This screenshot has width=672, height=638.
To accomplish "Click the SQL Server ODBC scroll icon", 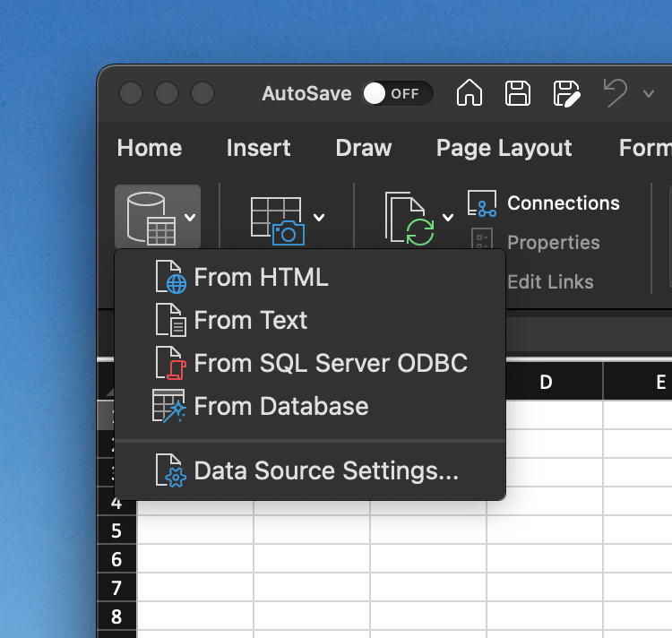I will 170,363.
